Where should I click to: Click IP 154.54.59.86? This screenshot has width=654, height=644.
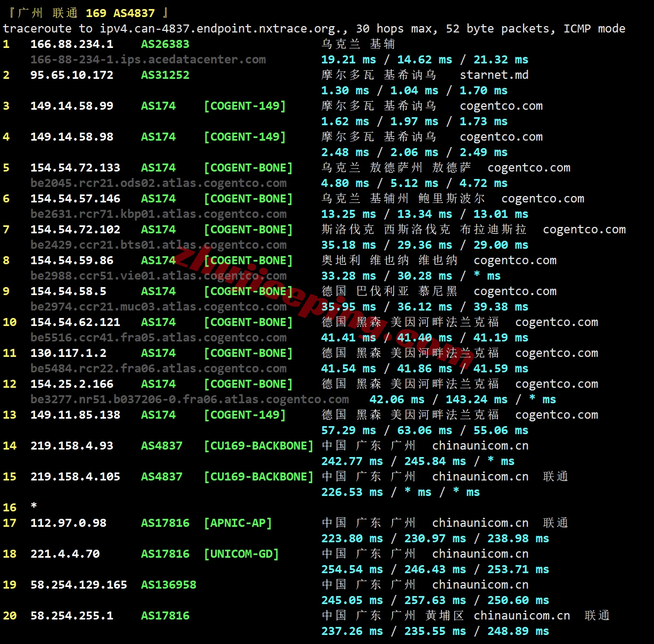pos(72,260)
